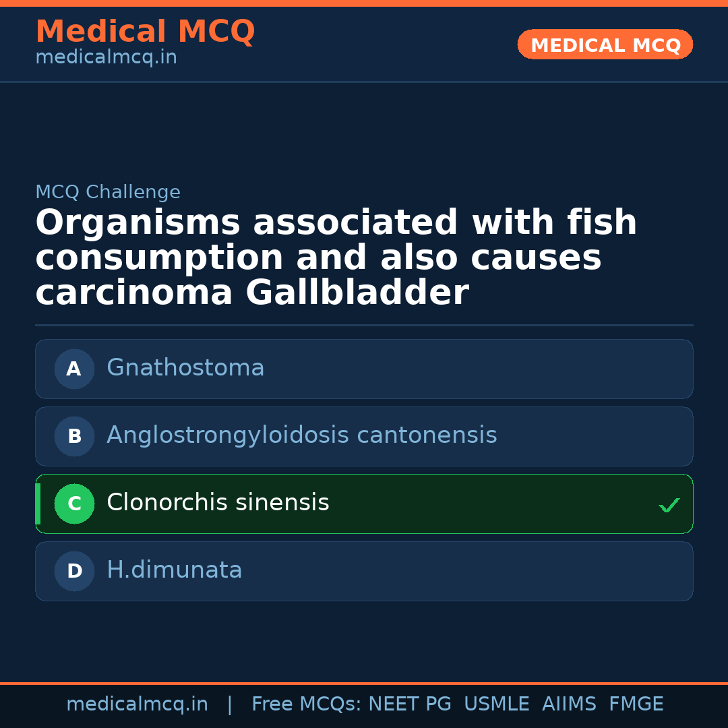This screenshot has width=728, height=728.
Task: Click USMLE in the footer
Action: coord(496,704)
